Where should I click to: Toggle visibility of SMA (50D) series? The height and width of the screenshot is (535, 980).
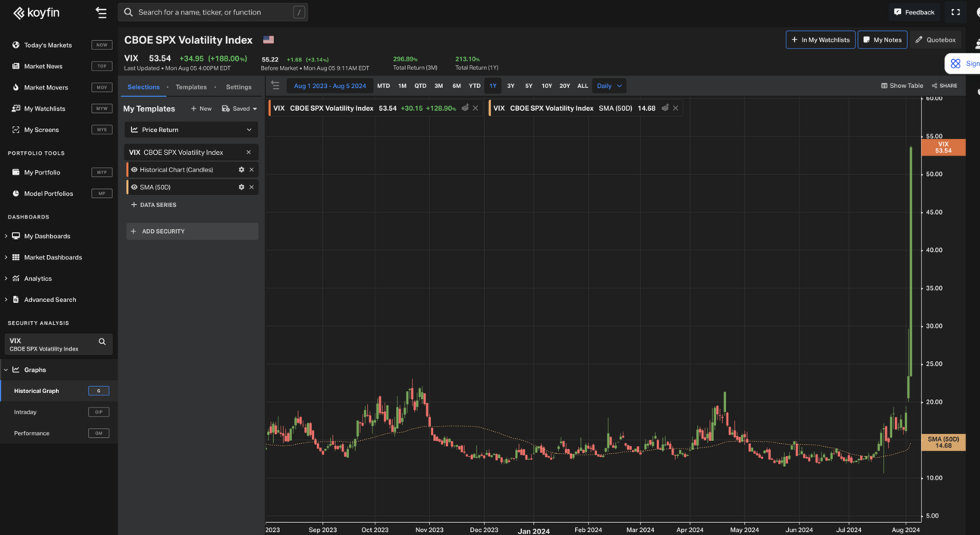pos(134,187)
